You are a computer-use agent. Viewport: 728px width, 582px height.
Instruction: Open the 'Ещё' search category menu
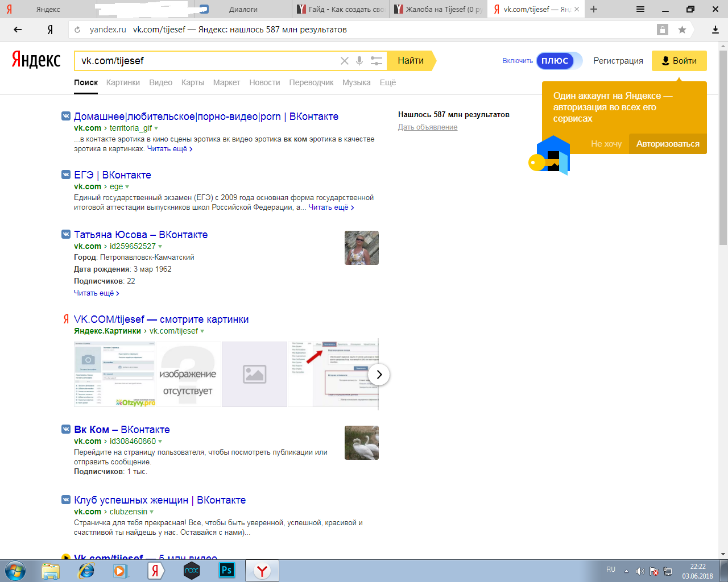(388, 82)
